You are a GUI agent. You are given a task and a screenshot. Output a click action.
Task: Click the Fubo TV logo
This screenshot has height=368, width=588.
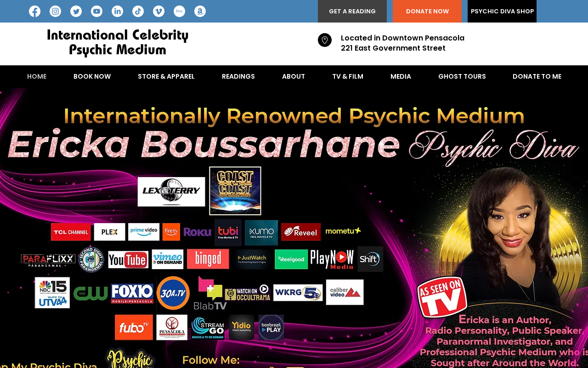coord(134,328)
